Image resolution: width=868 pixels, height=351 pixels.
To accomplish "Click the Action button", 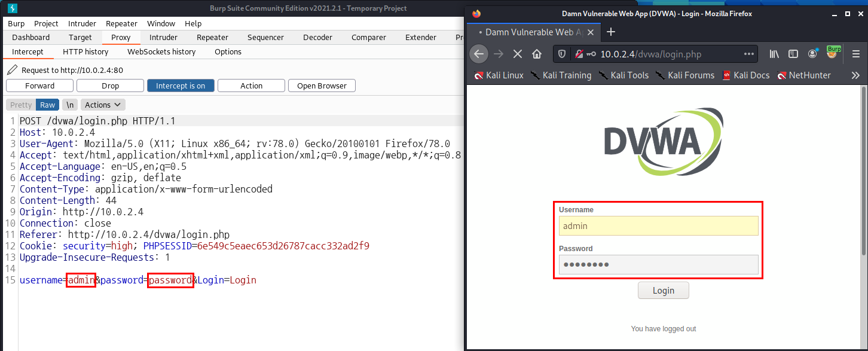I will [x=251, y=86].
